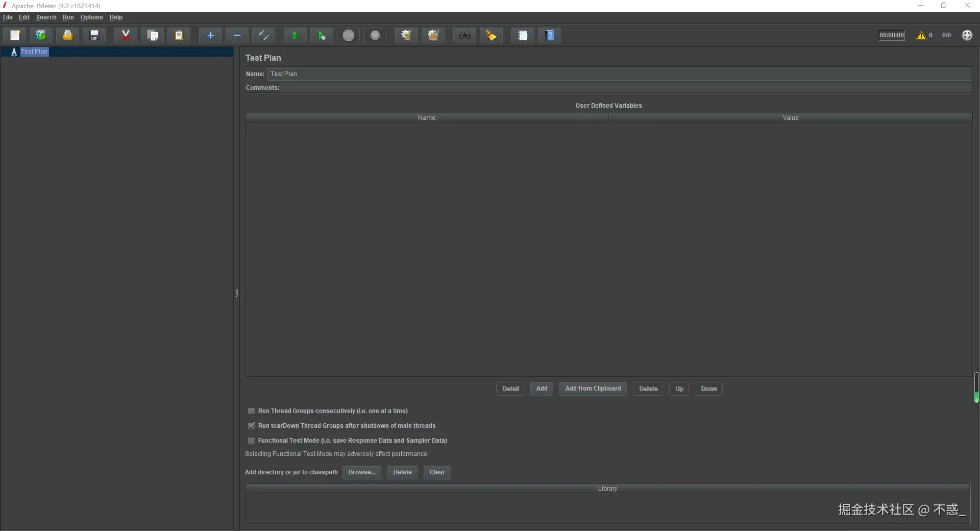
Task: Save the test plan with the disk icon
Action: (x=94, y=35)
